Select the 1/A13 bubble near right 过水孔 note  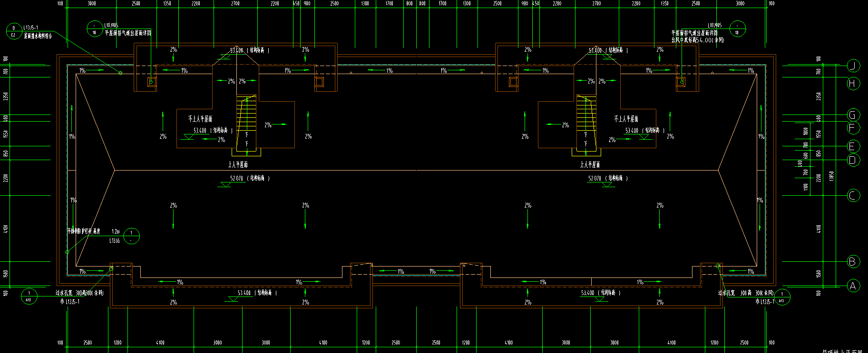pos(782,297)
